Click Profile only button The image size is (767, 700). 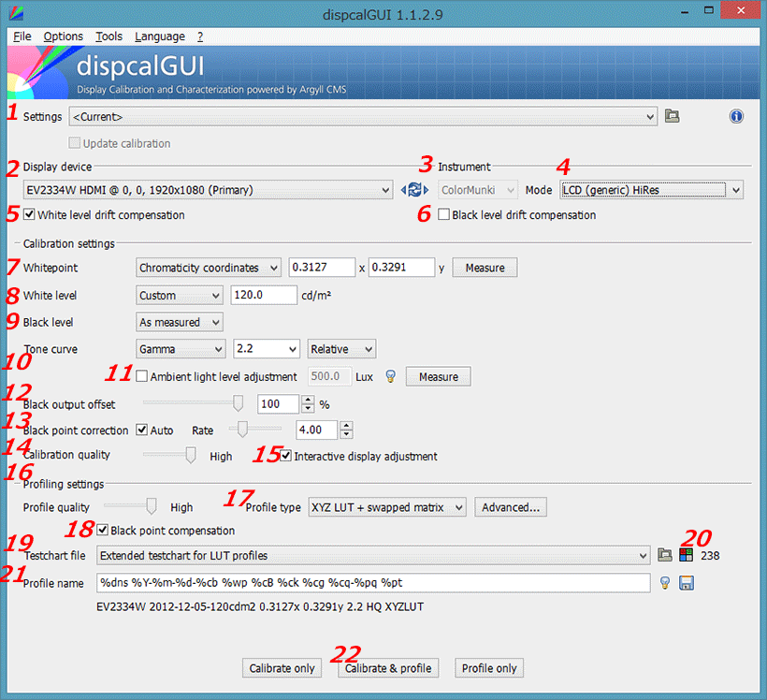click(489, 668)
